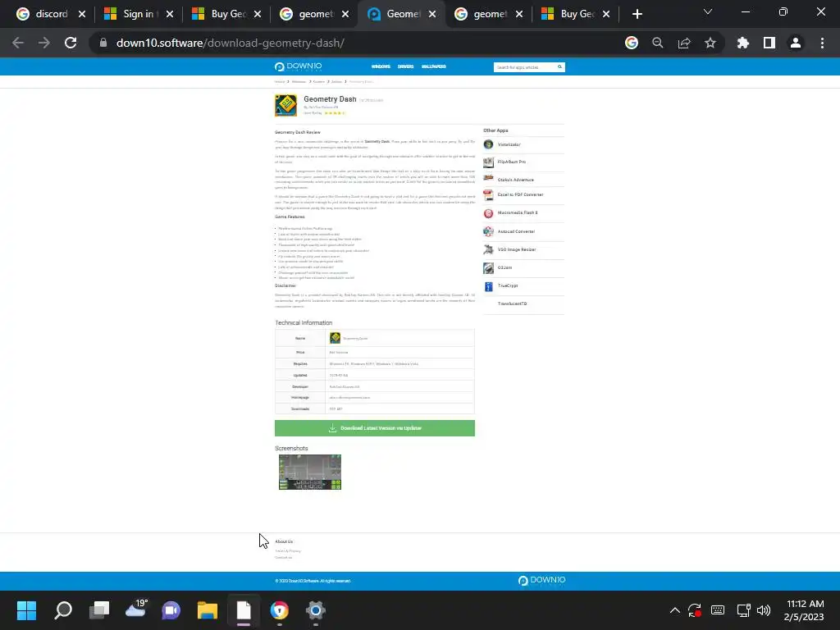Click the Down10 logo in header

[299, 66]
